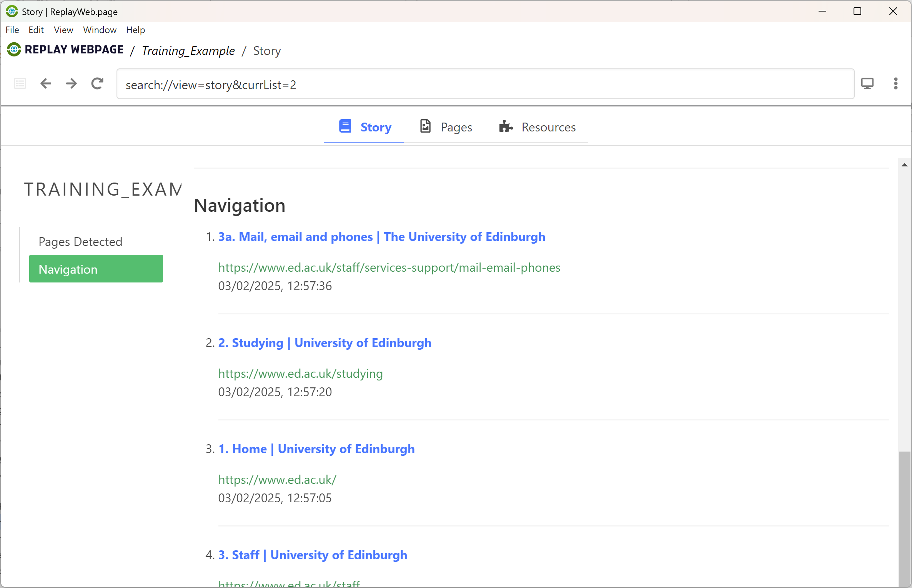Open the Window menu
The width and height of the screenshot is (912, 588).
tap(100, 30)
